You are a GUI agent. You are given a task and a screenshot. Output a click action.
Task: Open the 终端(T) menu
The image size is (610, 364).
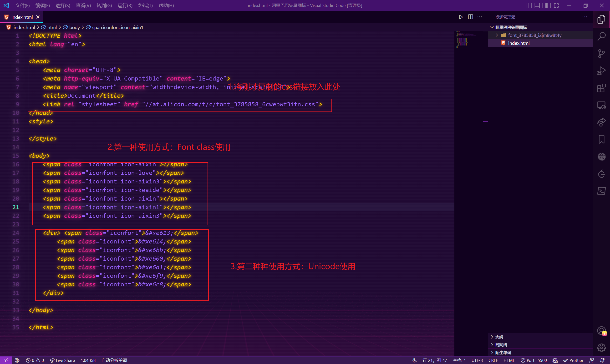145,5
